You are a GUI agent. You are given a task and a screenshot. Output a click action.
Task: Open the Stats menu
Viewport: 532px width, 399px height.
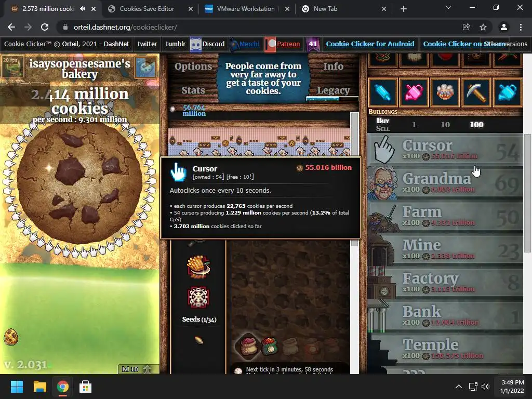click(193, 90)
